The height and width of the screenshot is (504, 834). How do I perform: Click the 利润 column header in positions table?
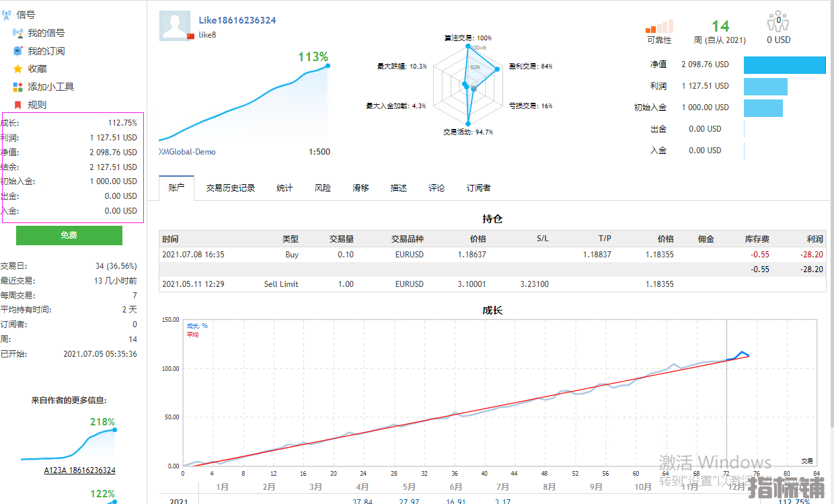[815, 239]
